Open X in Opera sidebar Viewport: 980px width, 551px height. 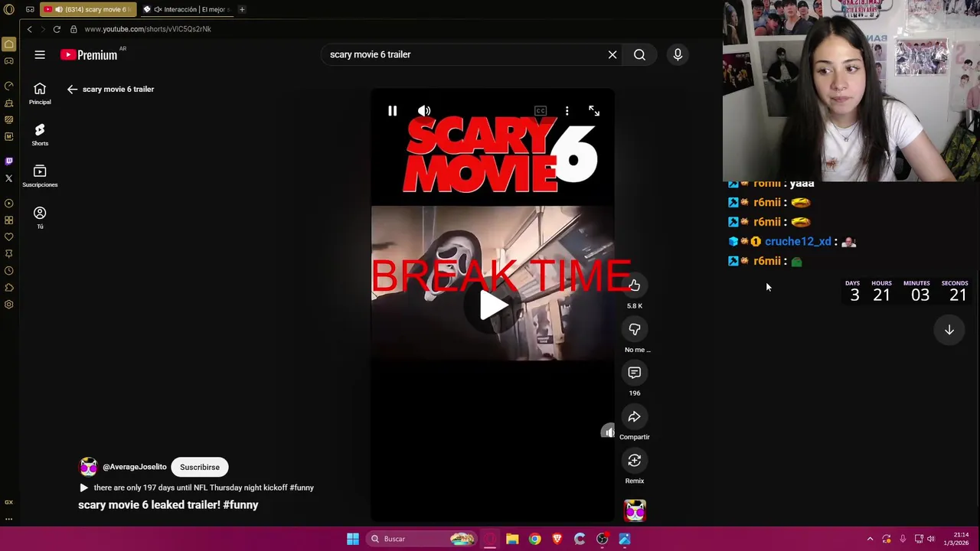coord(9,178)
